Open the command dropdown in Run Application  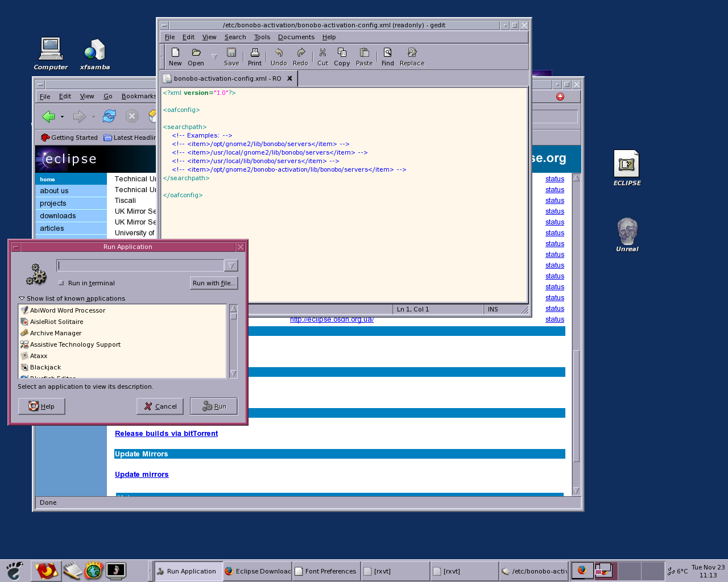click(231, 265)
